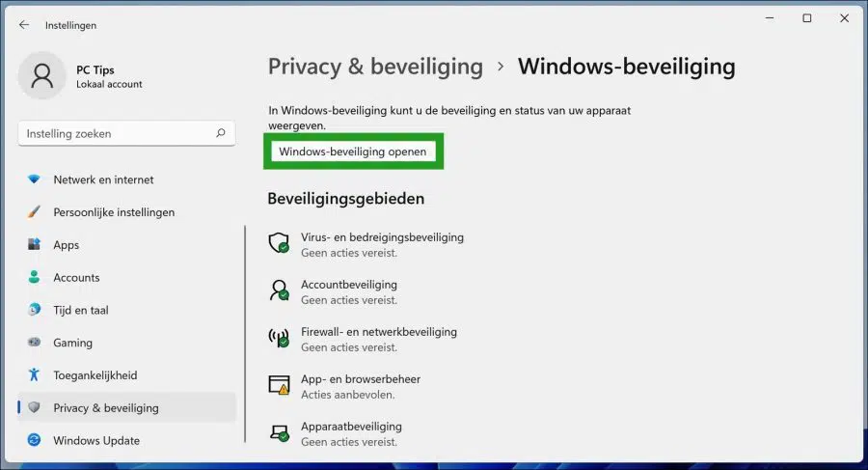This screenshot has height=470, width=868.
Task: Click the Apparaatbeveiliging laptop icon
Action: coord(279,432)
